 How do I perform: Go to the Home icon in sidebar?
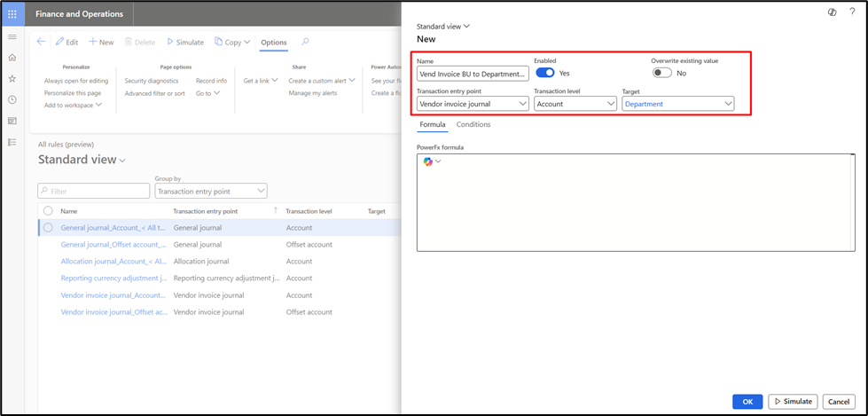click(12, 58)
